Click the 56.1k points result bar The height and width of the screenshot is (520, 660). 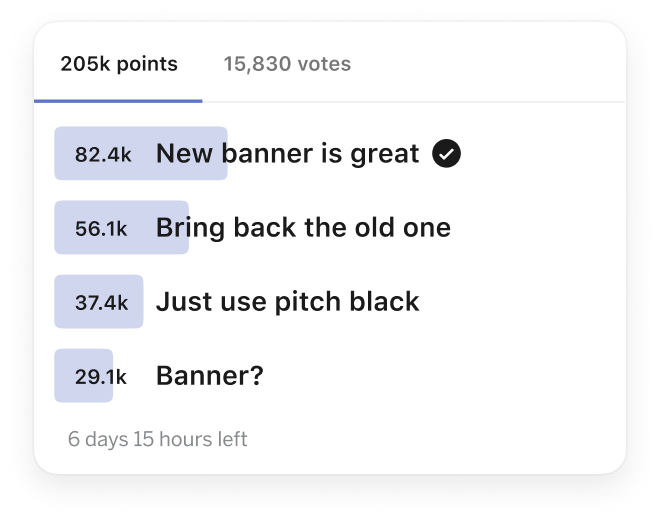122,228
